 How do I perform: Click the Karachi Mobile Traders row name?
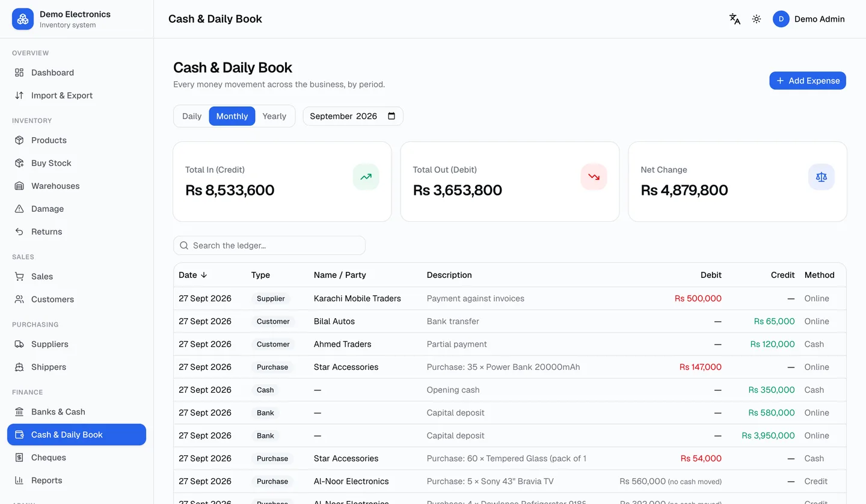357,298
